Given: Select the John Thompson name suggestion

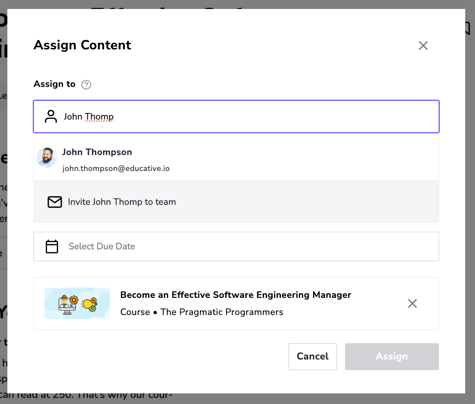Looking at the screenshot, I should click(x=97, y=152).
